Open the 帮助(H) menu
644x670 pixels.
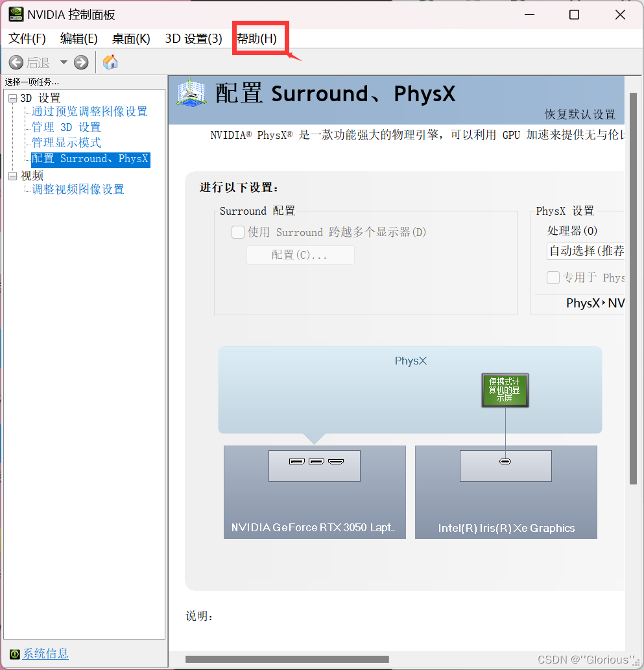pos(258,38)
